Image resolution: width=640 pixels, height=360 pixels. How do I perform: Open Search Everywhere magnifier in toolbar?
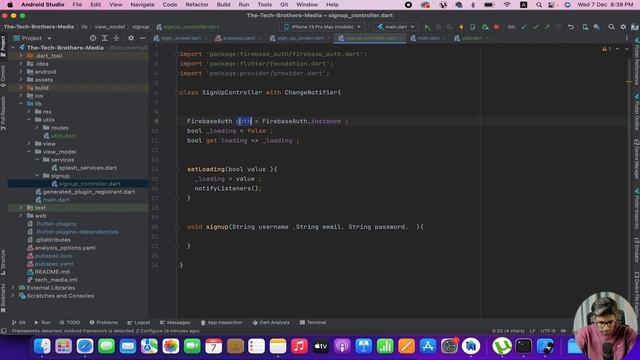click(611, 27)
